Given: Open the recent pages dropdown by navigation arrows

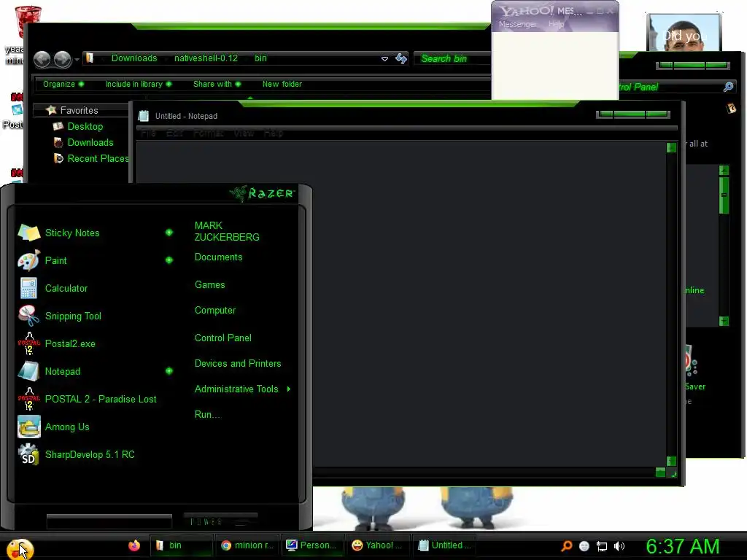Looking at the screenshot, I should 77,60.
